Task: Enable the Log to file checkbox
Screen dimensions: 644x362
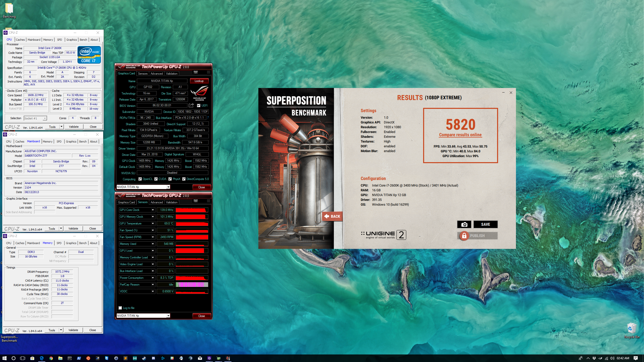Action: (x=120, y=308)
